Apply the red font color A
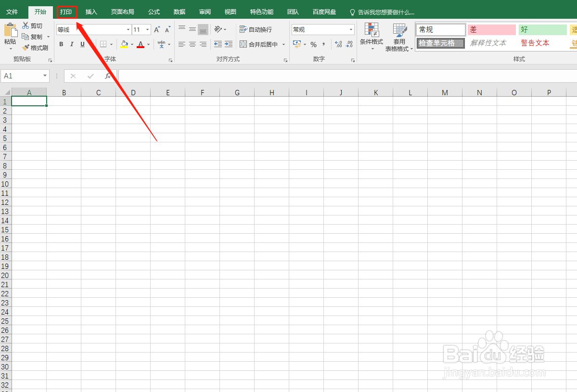The width and height of the screenshot is (577, 392). (141, 45)
